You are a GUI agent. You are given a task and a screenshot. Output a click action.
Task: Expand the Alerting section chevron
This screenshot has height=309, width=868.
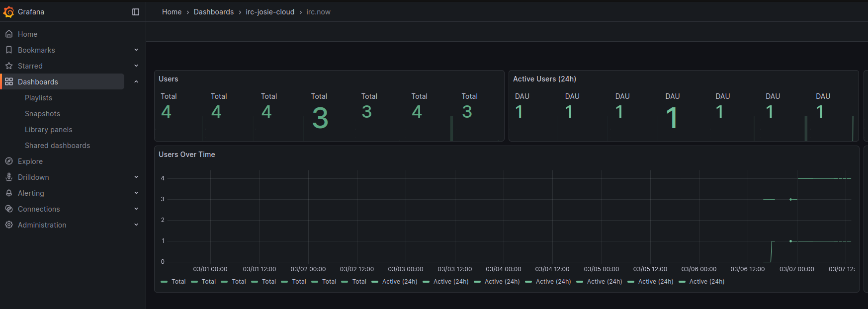136,193
